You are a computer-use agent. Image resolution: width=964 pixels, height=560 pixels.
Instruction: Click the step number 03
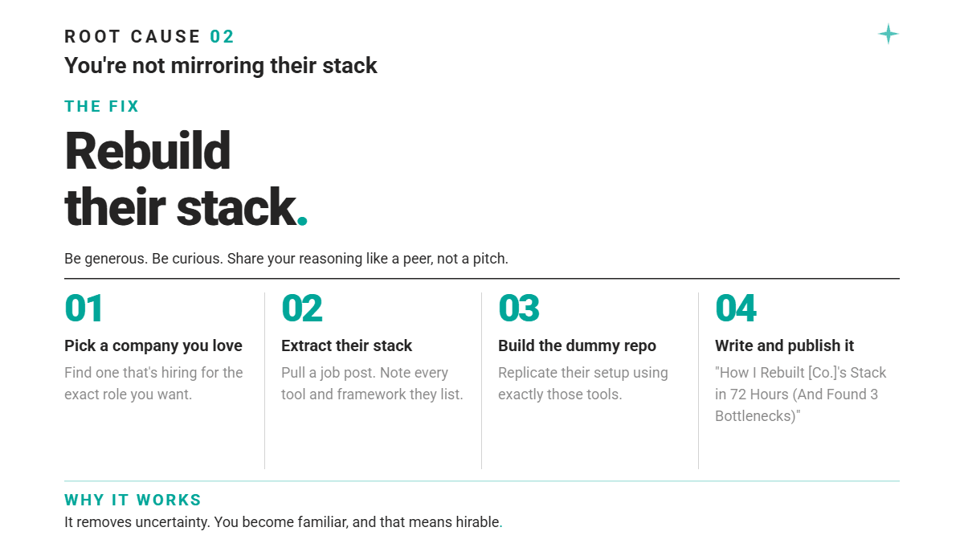point(519,309)
